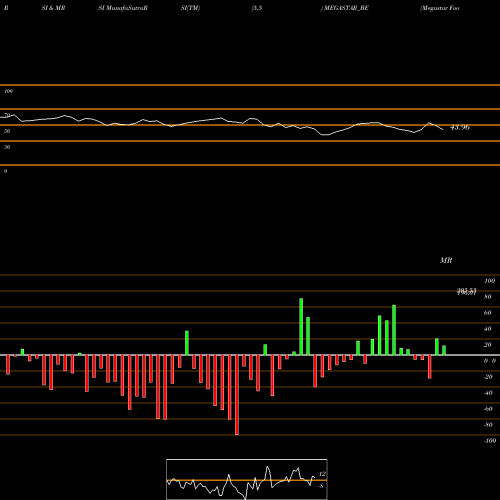Click the MR 80 axis label
The width and height of the screenshot is (500, 500).
pyautogui.click(x=488, y=297)
